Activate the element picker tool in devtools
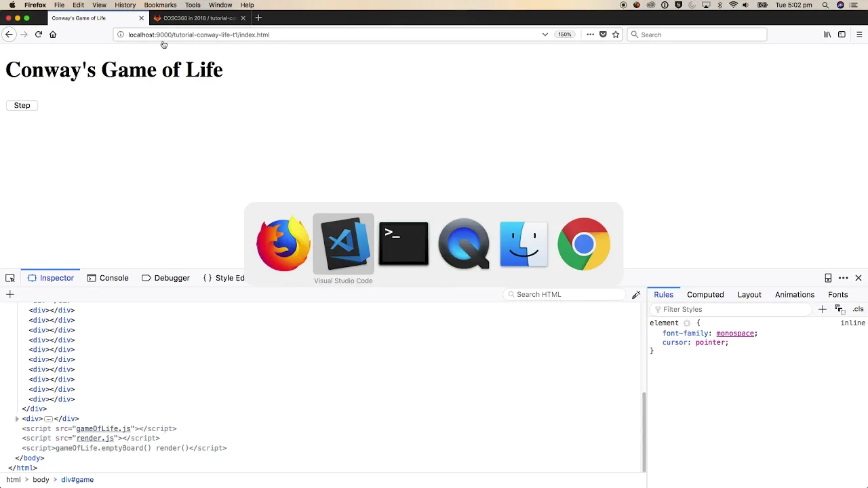 [10, 278]
